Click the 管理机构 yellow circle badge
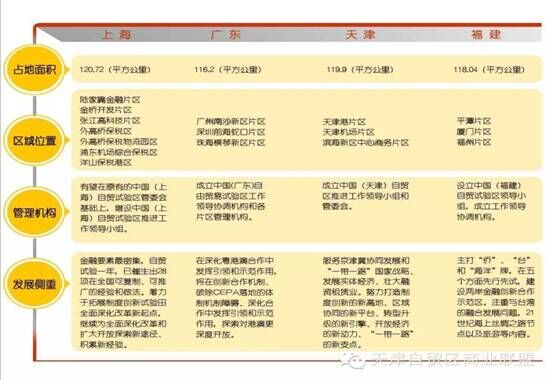 (34, 212)
